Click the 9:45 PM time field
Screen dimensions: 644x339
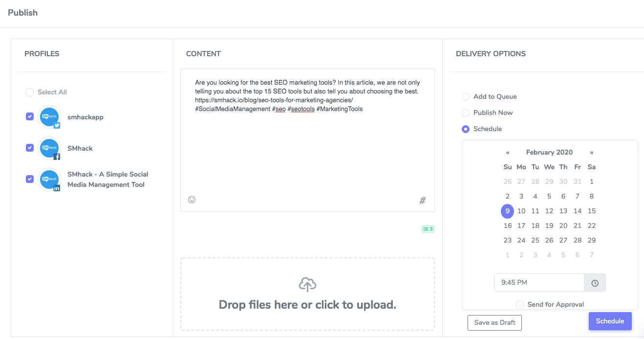point(539,283)
